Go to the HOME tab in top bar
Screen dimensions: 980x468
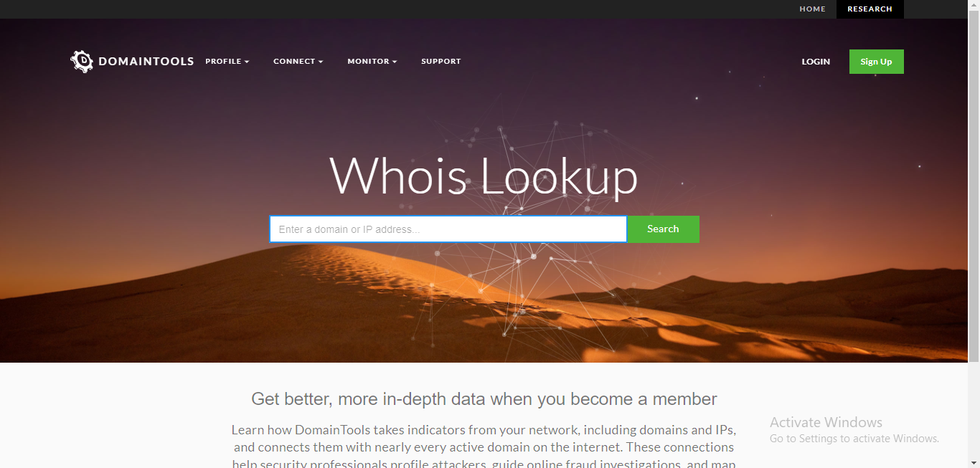point(812,9)
